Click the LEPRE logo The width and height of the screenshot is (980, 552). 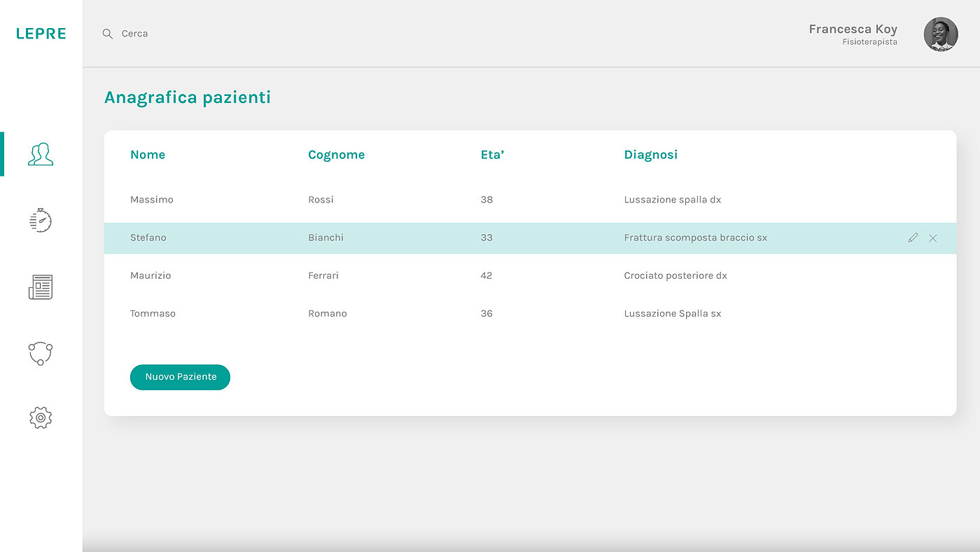pyautogui.click(x=41, y=34)
